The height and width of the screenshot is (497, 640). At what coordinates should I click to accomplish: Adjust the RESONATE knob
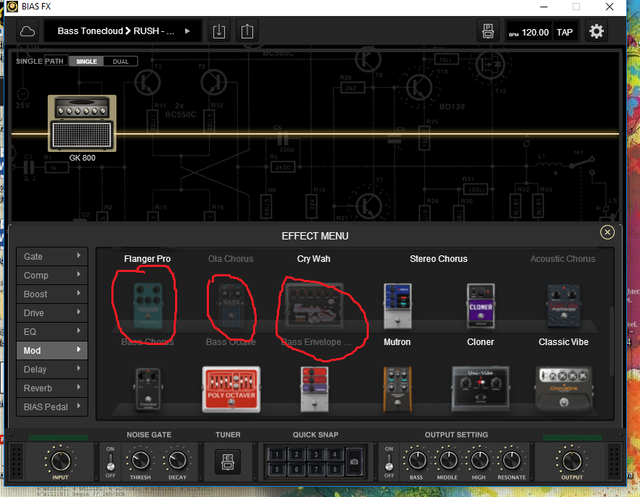point(511,460)
